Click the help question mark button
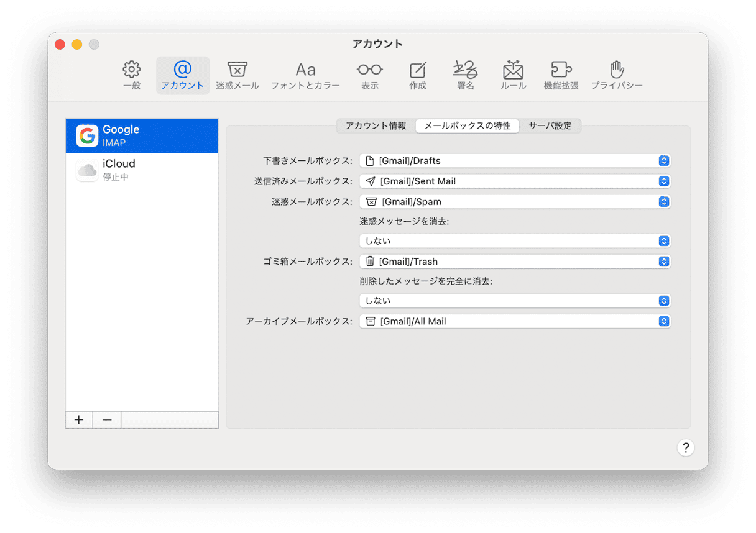Screen dimensions: 756x533 685,448
